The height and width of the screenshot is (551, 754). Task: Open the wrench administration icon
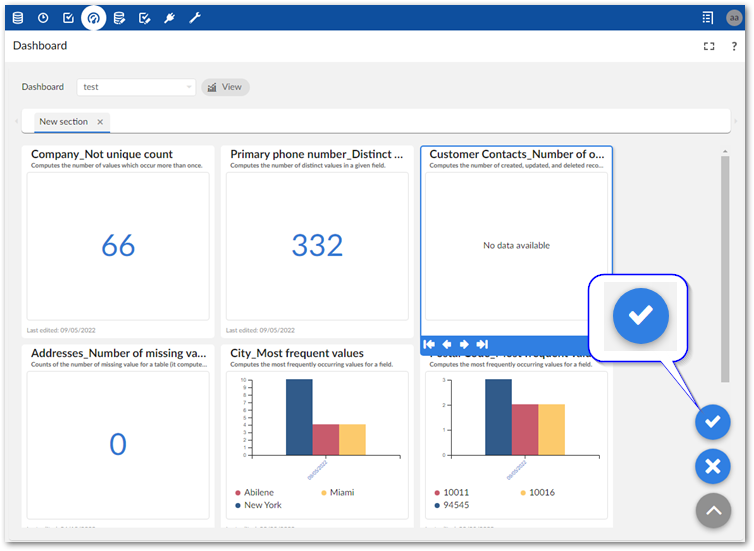point(195,18)
